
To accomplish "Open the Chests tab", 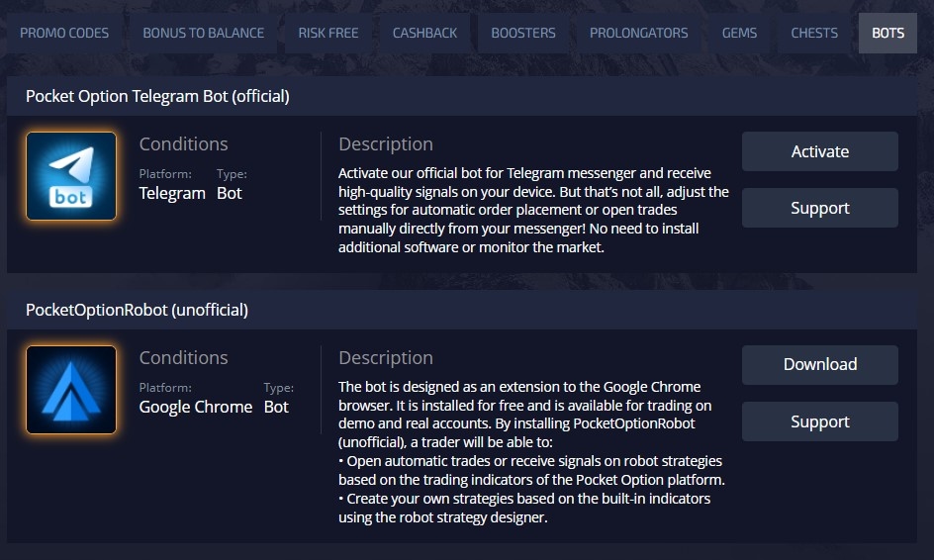I will [x=814, y=33].
